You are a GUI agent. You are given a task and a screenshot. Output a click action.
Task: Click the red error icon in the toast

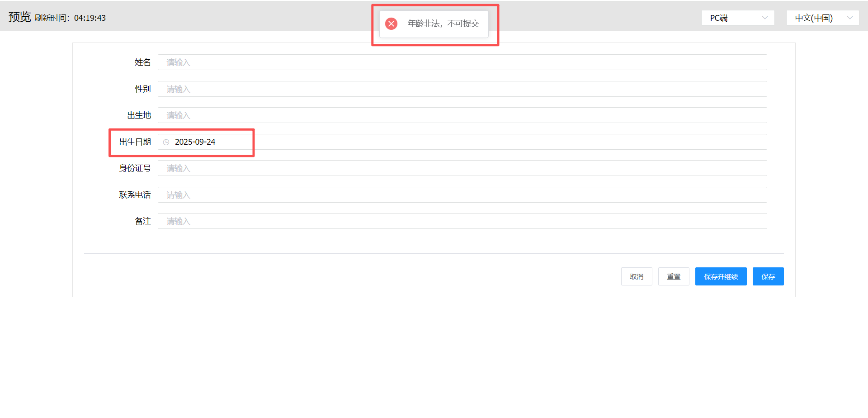click(x=391, y=24)
